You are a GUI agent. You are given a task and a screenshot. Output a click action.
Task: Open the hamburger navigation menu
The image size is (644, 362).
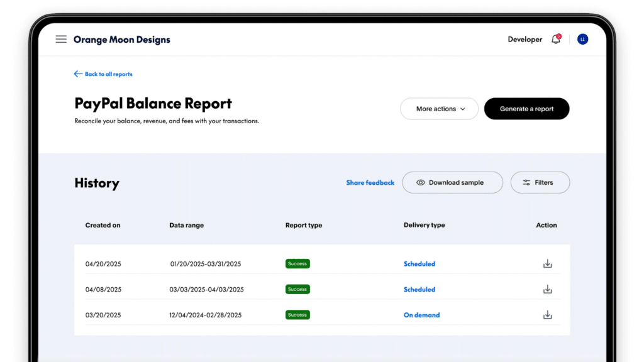coord(61,40)
